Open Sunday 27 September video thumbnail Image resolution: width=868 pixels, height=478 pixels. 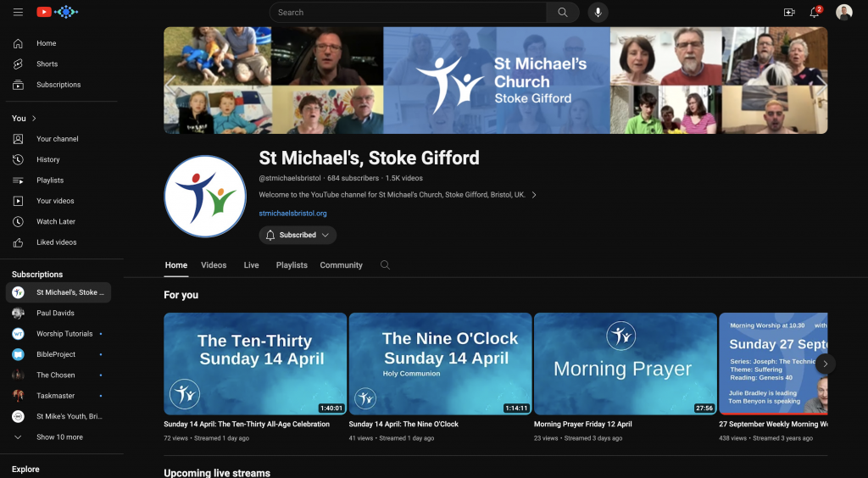tap(773, 364)
